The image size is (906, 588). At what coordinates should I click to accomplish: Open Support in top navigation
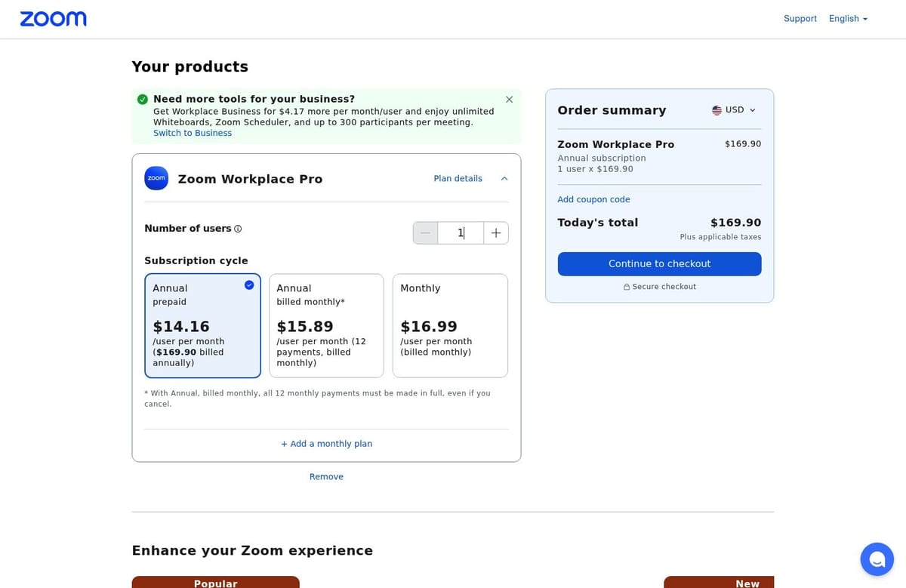(800, 19)
